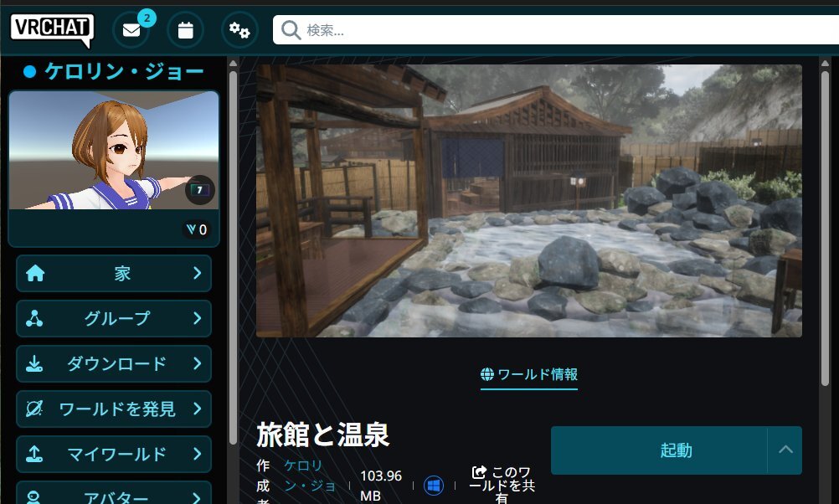The width and height of the screenshot is (839, 504).
Task: Open the avatar thumbnail image
Action: coord(113,151)
